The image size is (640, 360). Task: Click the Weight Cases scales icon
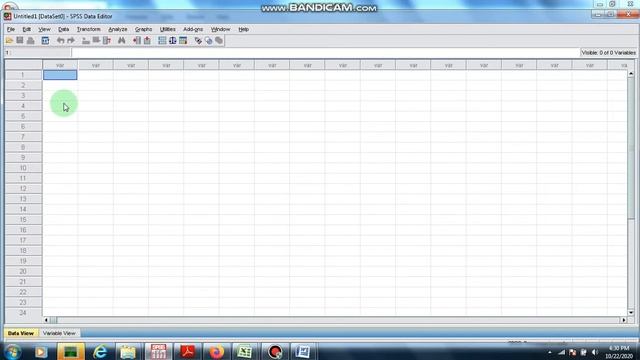173,40
